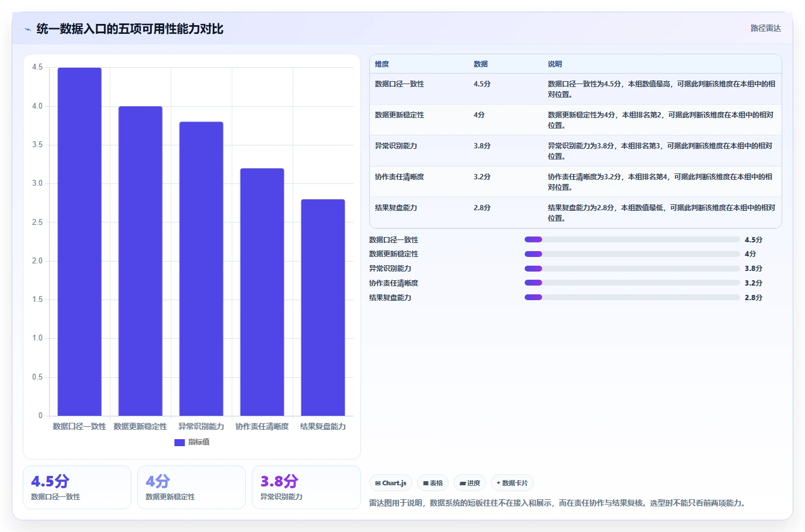Screen dimensions: 805x532
Task: Click the 异常识别能力 bar in chart
Action: pyautogui.click(x=201, y=269)
